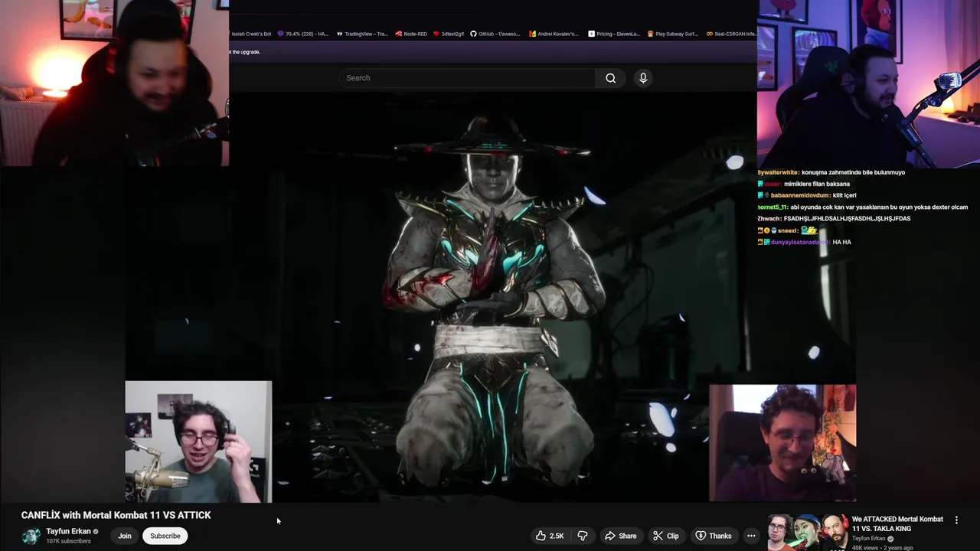
Task: Open the 3dtext2gif bookmark
Action: pos(449,34)
